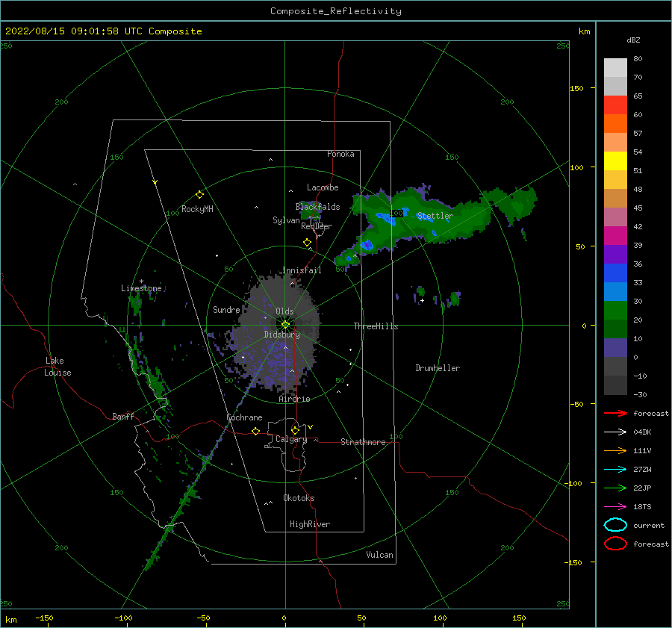672x628 pixels.
Task: Click the 2022/08/15 09:01:58 UTC timestamp
Action: 74,31
